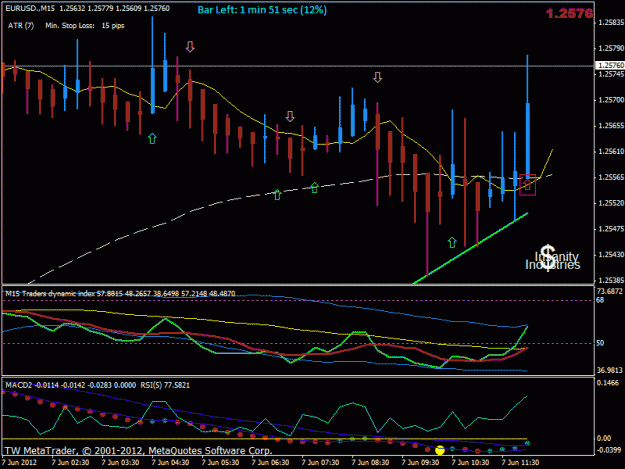Image resolution: width=625 pixels, height=469 pixels.
Task: Click the 0.1466 MACD scale value
Action: (x=608, y=383)
